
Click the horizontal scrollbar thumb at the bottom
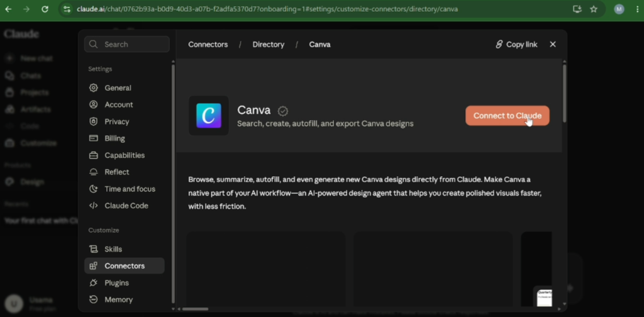point(196,309)
